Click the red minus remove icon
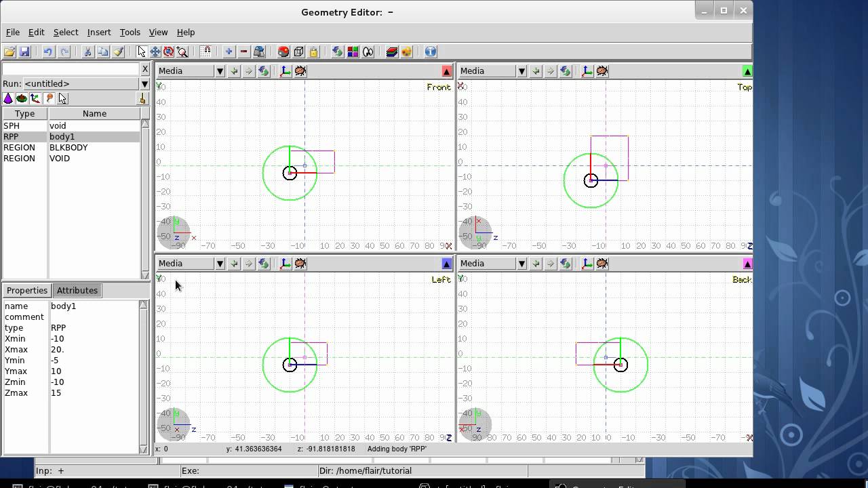Screen dimensions: 868x488 tap(244, 52)
